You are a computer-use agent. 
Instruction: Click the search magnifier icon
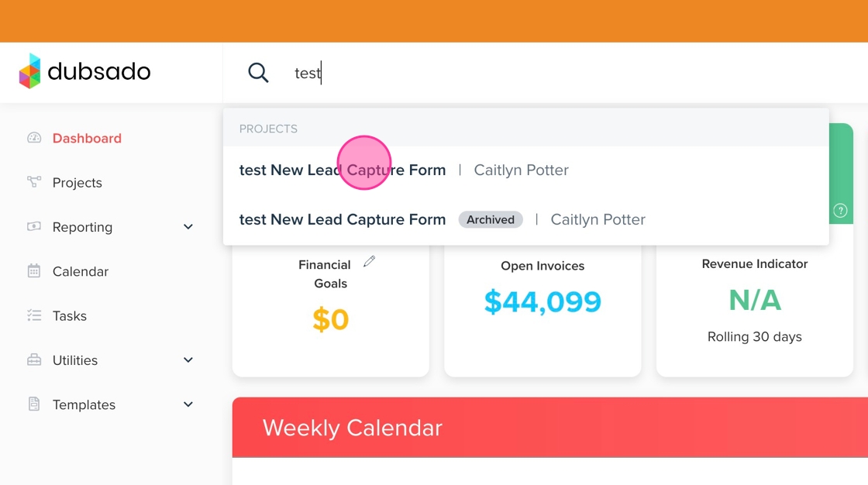pyautogui.click(x=258, y=73)
